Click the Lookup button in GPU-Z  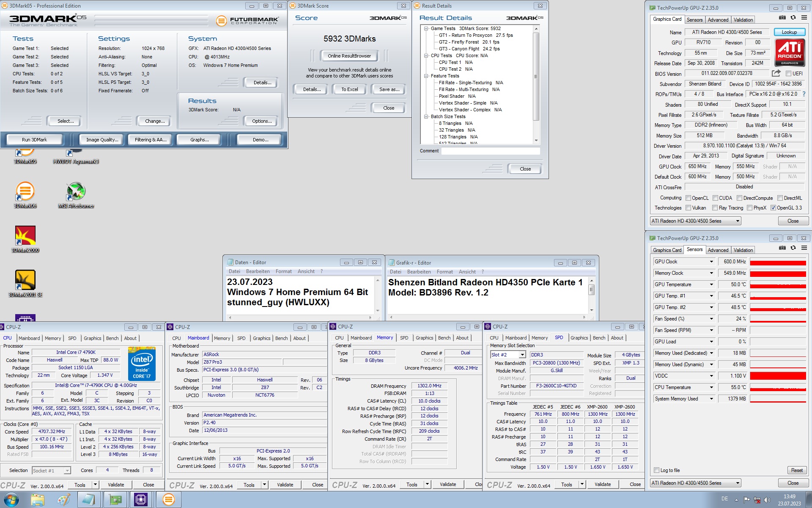tap(789, 32)
